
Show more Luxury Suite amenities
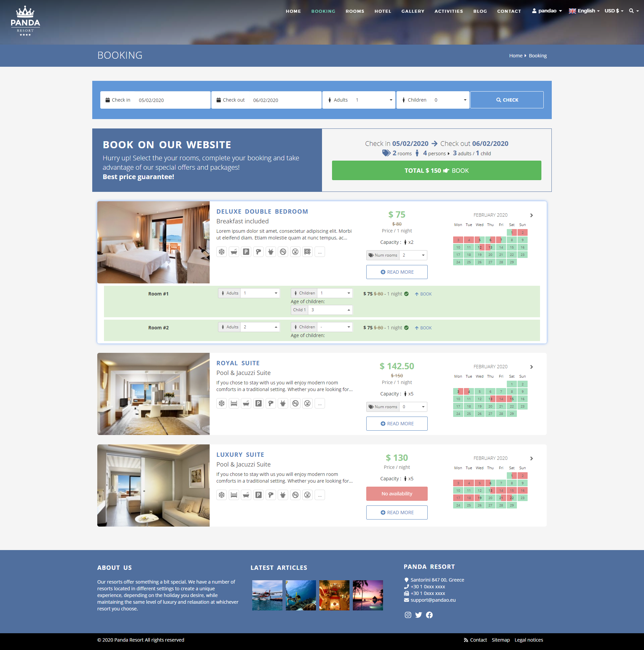tap(320, 495)
